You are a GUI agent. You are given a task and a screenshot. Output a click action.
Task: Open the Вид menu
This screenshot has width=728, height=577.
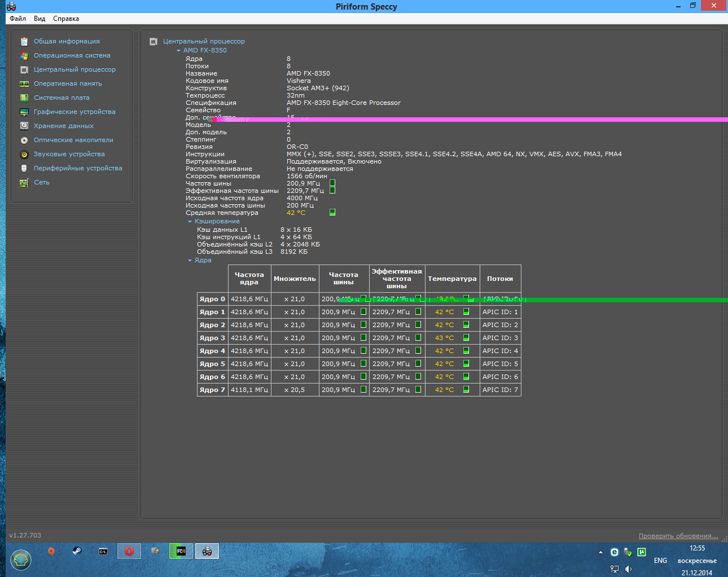[40, 19]
